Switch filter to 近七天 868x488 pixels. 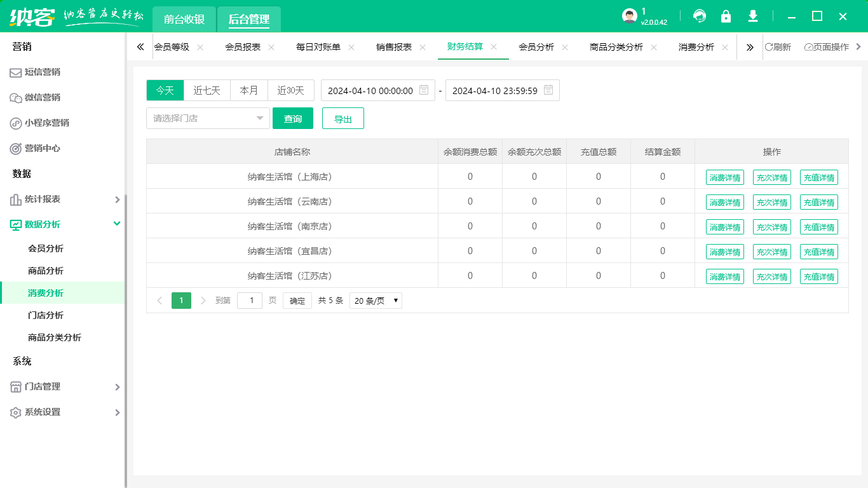[207, 90]
